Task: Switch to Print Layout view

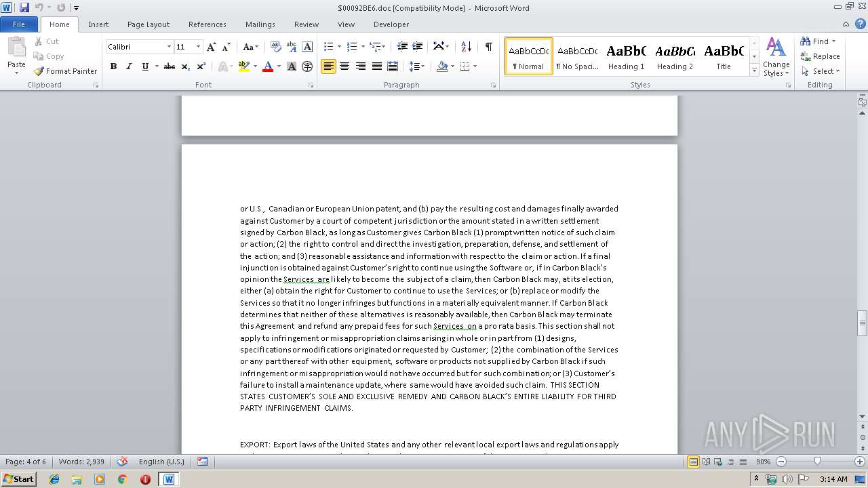Action: [693, 462]
